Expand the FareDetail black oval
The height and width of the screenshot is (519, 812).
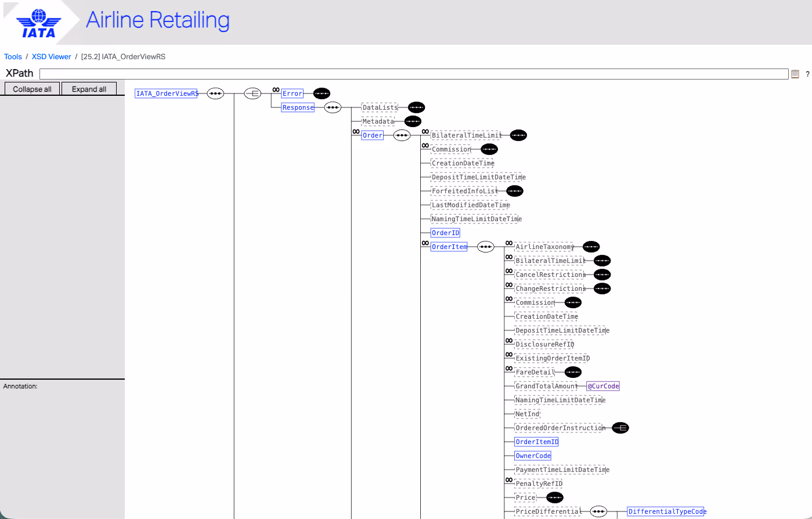(x=573, y=372)
